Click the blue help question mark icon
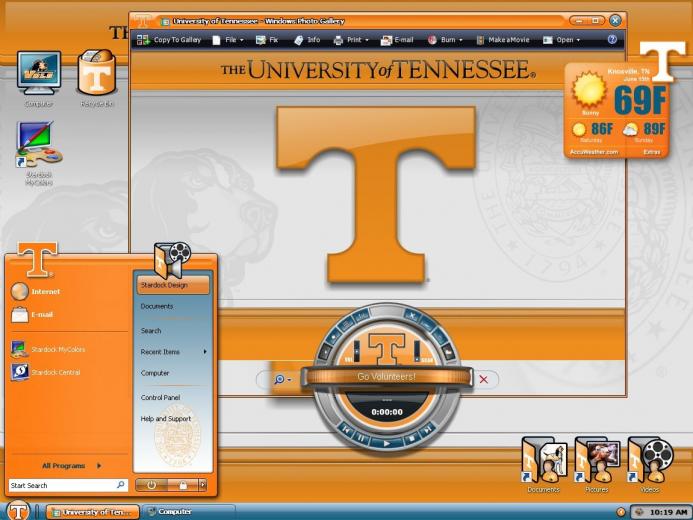This screenshot has height=520, width=693. [x=612, y=39]
